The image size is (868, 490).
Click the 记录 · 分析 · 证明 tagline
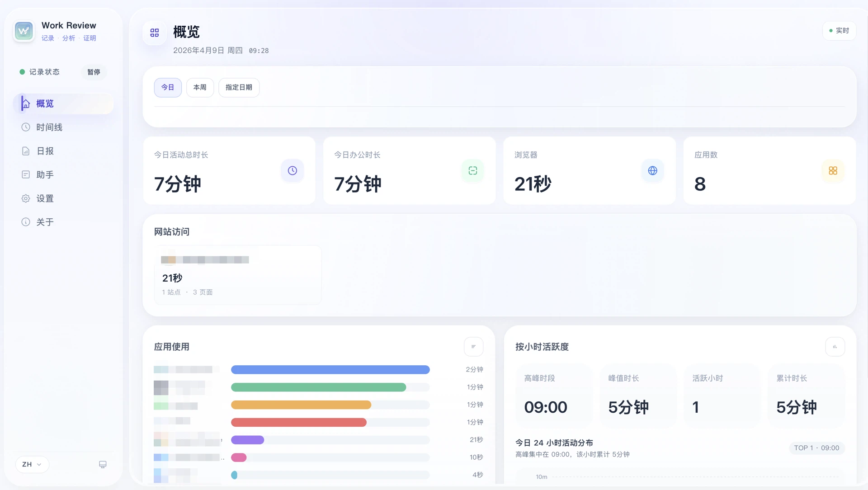point(69,38)
